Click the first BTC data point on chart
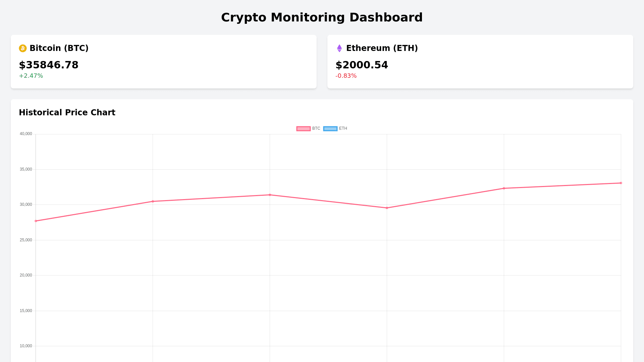The image size is (644, 362). (36, 221)
